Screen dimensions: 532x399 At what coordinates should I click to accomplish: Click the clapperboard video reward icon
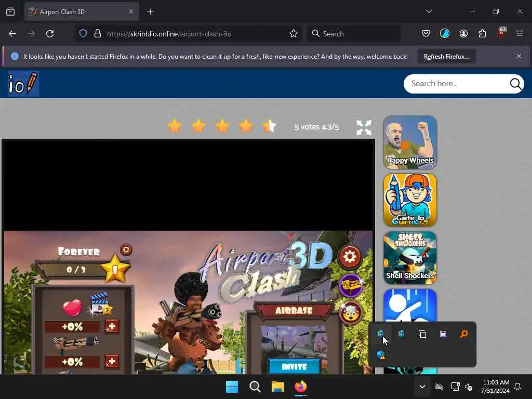[101, 303]
